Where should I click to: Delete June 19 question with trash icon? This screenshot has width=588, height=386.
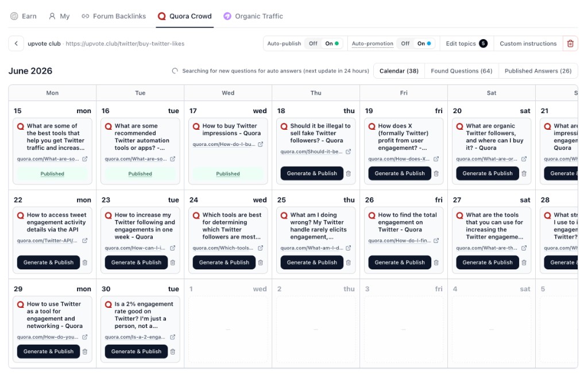click(x=436, y=173)
